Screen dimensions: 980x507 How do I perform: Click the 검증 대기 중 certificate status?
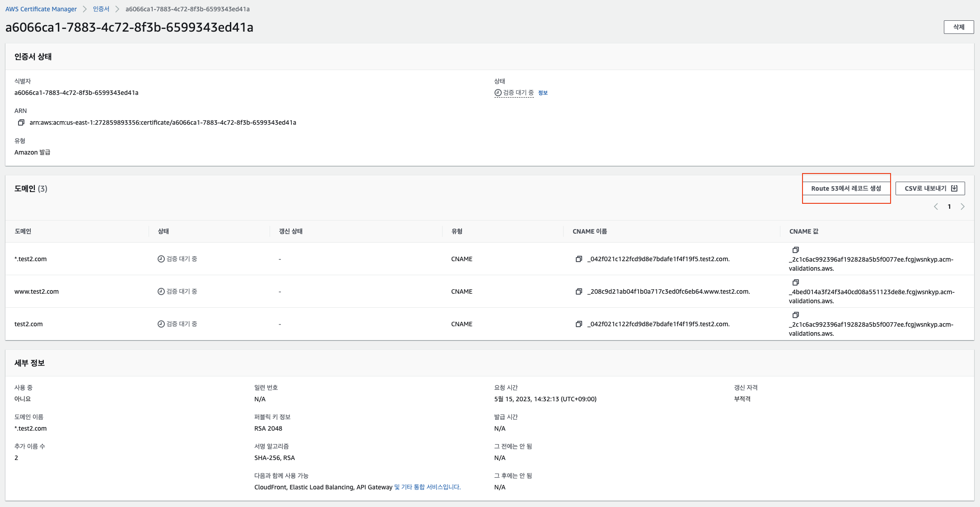(x=518, y=93)
